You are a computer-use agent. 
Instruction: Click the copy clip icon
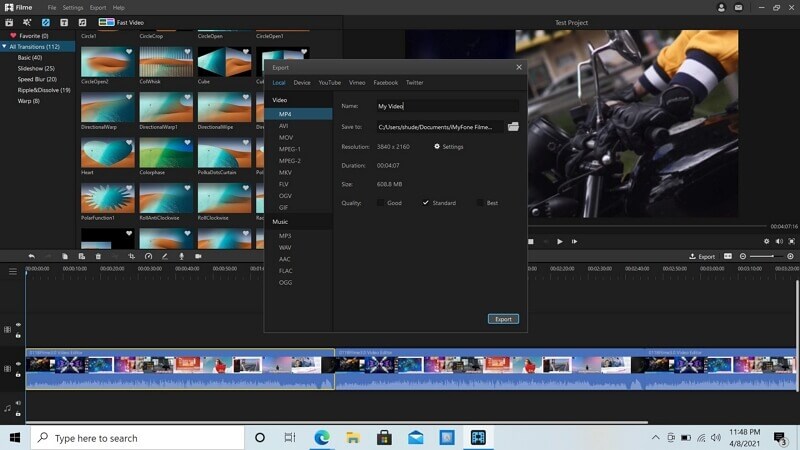65,256
